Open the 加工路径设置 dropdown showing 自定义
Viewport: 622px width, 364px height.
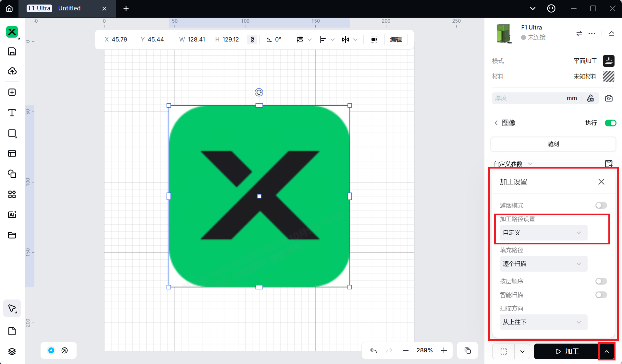(x=543, y=233)
